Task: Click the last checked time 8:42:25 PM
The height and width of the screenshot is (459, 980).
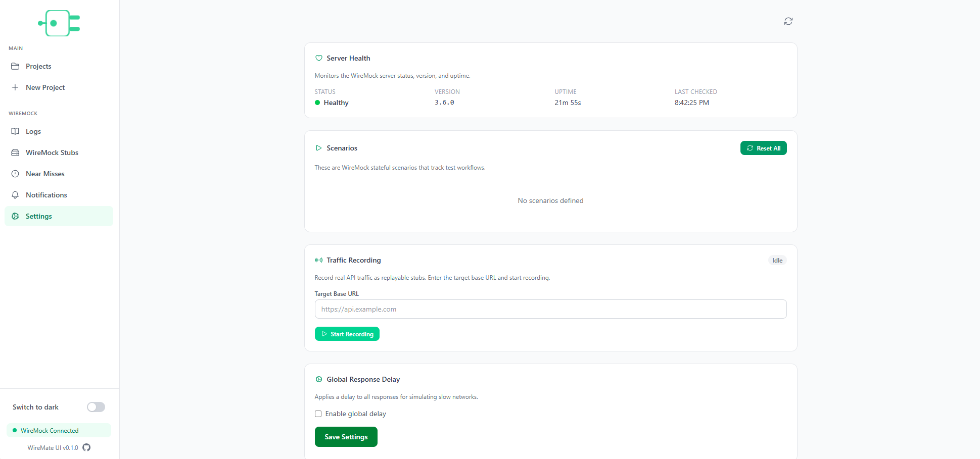Action: (691, 103)
